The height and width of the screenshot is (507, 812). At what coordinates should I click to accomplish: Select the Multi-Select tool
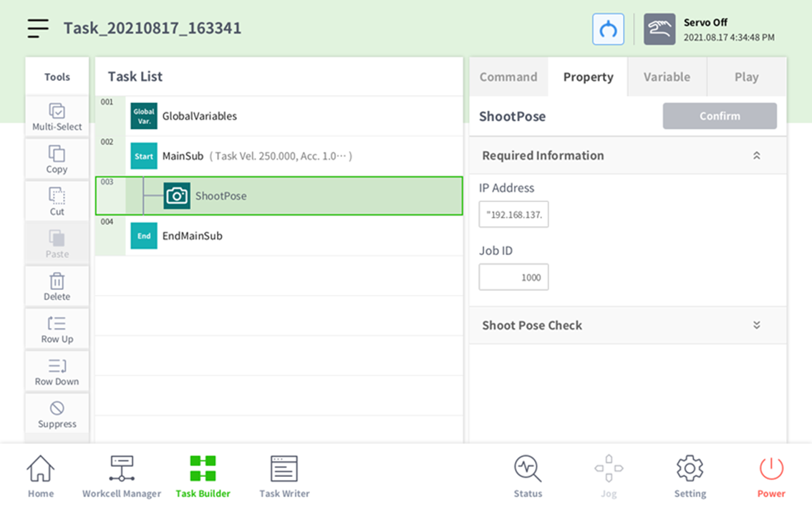click(57, 117)
